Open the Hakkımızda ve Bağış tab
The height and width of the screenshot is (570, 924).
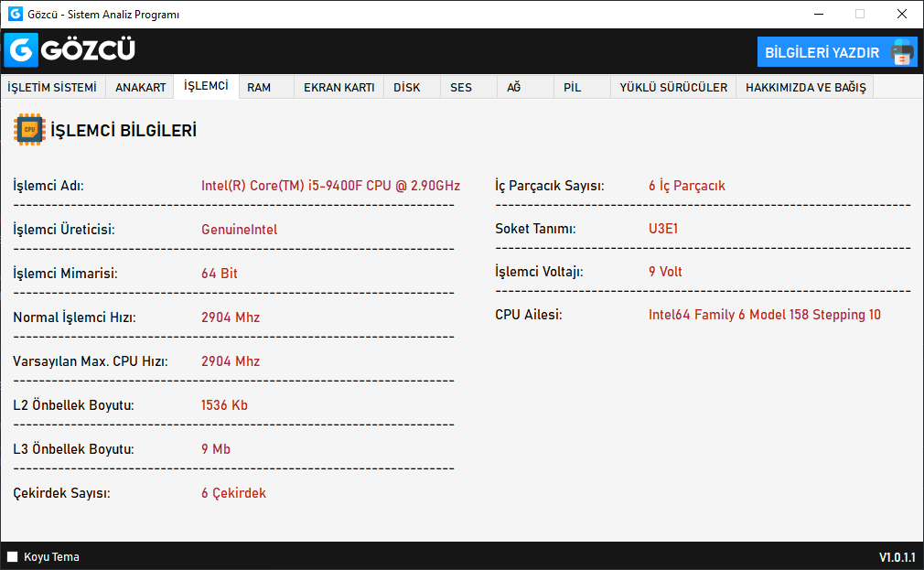(x=806, y=87)
